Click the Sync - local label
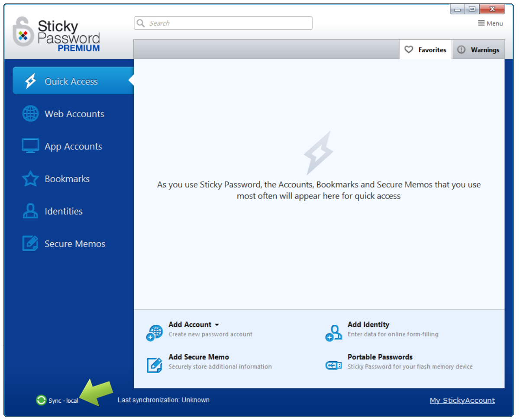This screenshot has width=523, height=420. point(63,401)
